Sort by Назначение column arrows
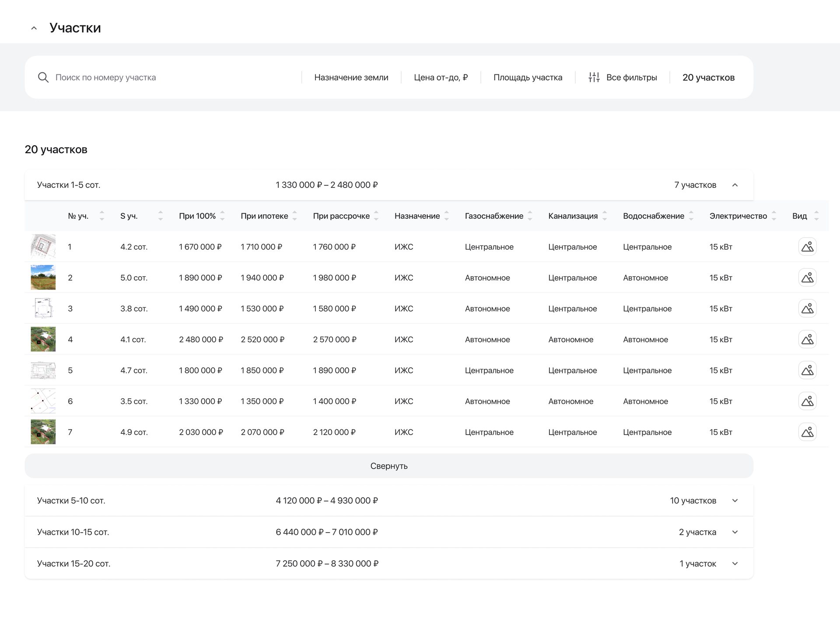 click(x=446, y=216)
